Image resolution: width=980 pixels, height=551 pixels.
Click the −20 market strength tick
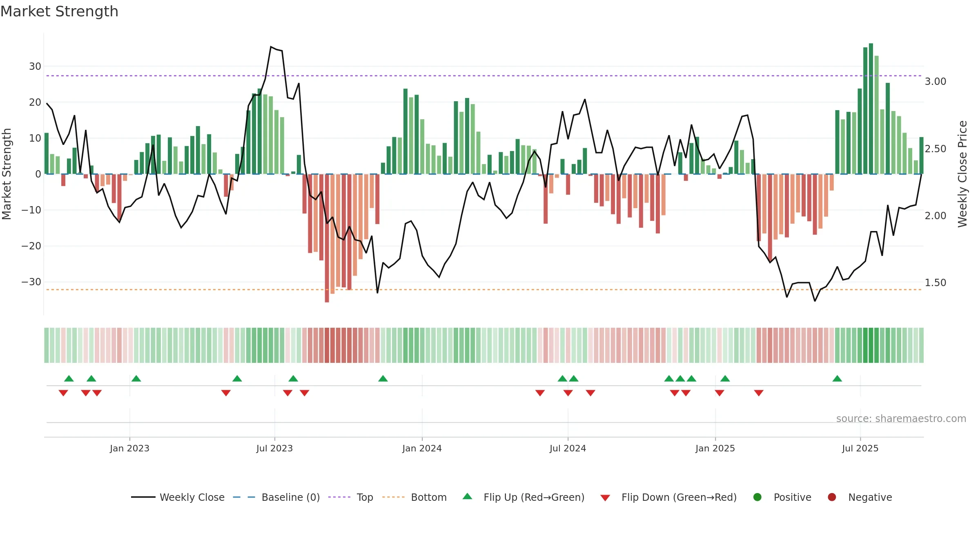tap(31, 246)
